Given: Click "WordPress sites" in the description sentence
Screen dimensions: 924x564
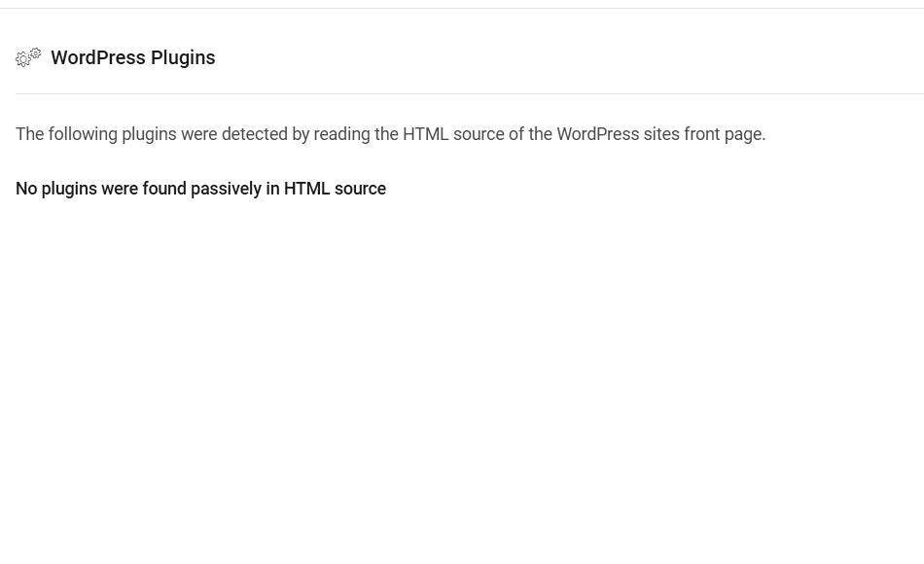Looking at the screenshot, I should click(619, 134).
